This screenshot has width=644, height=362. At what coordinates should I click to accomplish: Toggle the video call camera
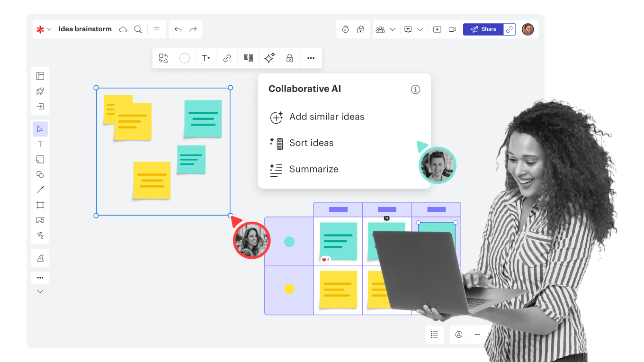tap(452, 29)
